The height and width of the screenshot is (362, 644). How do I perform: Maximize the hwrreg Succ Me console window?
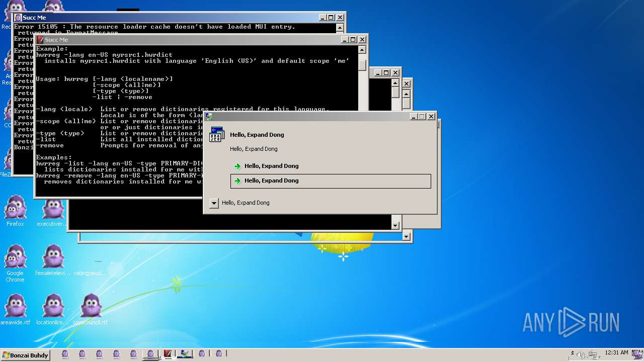353,40
